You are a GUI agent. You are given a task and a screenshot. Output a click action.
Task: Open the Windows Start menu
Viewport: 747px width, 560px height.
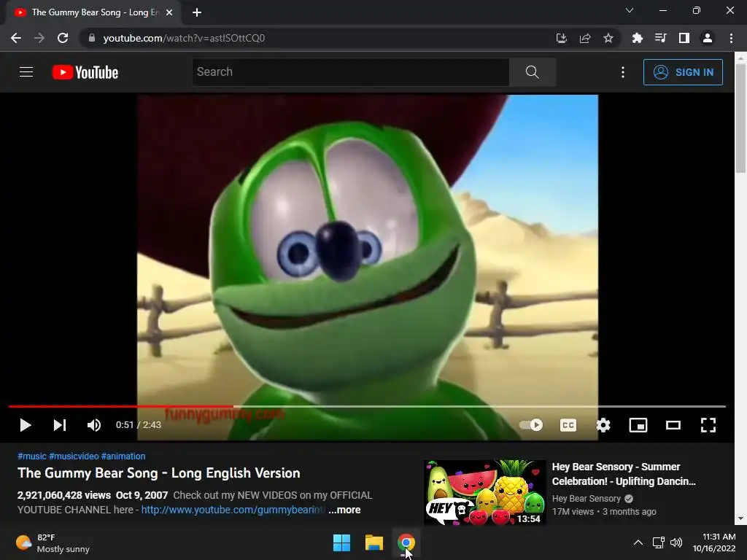tap(341, 542)
